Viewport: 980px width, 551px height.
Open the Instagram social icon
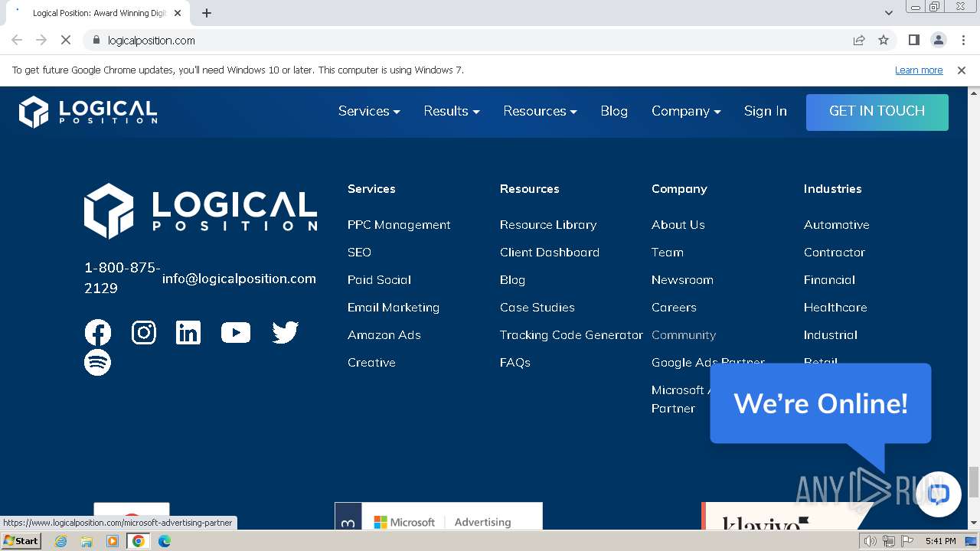[x=144, y=333]
